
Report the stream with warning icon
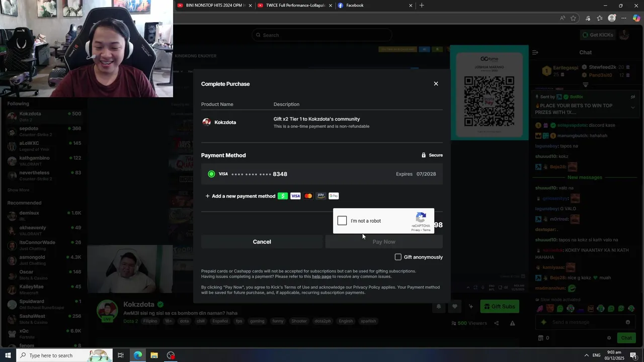[x=513, y=323]
